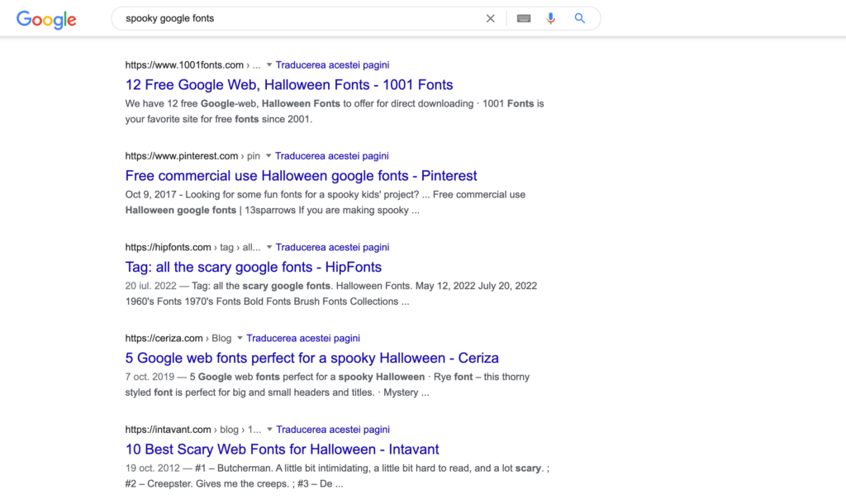Image resolution: width=846 pixels, height=504 pixels.
Task: Open '12 Free Google Web, Halloween Fonts - 1001 Fonts'
Action: pyautogui.click(x=288, y=85)
